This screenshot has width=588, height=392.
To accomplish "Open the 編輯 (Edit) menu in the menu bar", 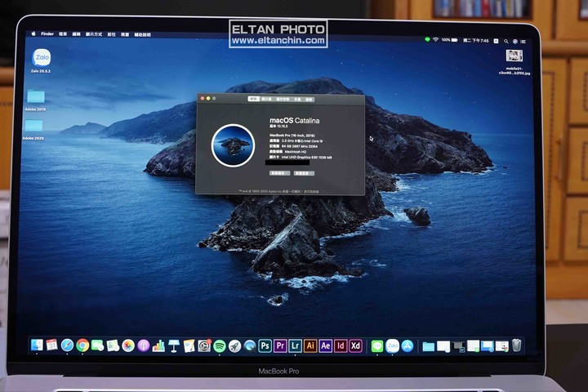I will coord(76,34).
